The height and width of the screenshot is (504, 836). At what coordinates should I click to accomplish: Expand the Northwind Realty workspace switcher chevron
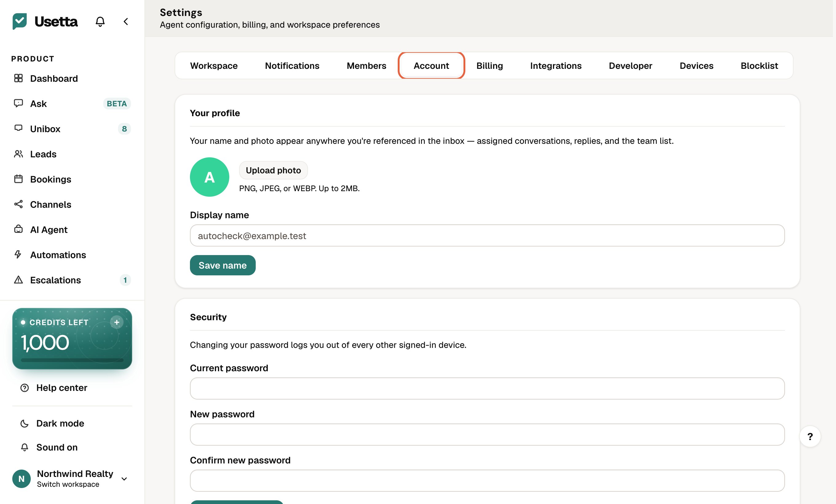(x=124, y=479)
